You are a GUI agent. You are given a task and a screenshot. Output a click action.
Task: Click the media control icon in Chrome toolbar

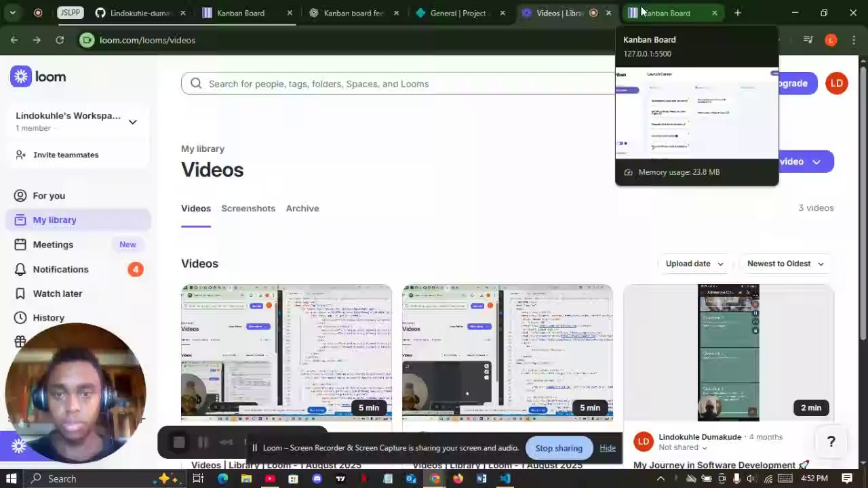click(x=808, y=40)
